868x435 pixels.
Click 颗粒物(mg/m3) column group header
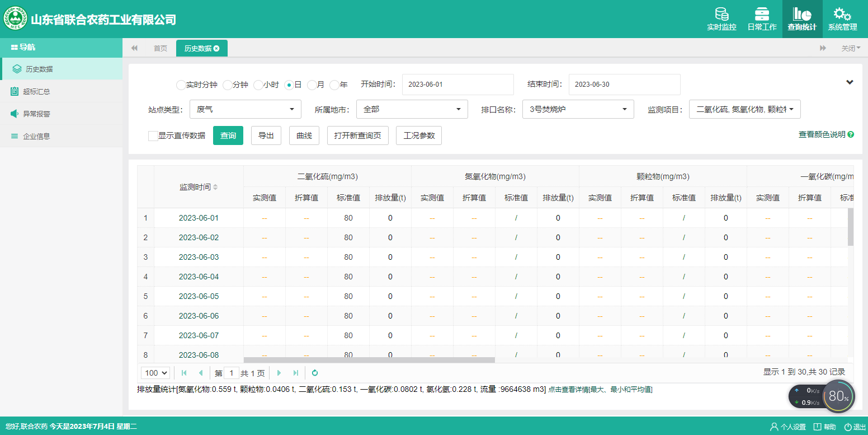[x=663, y=176]
